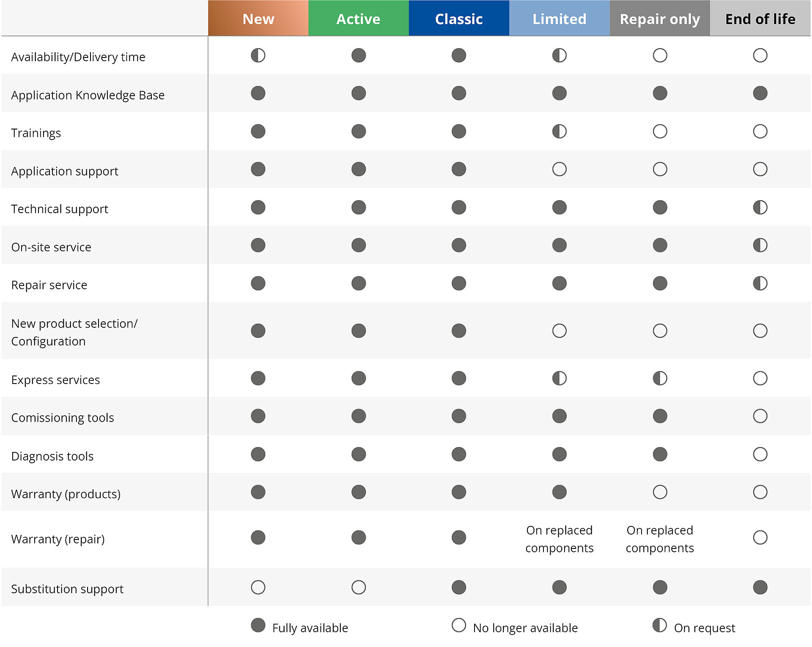This screenshot has height=647, width=812.
Task: Click 'On replaced components' text under Limited
Action: [559, 539]
